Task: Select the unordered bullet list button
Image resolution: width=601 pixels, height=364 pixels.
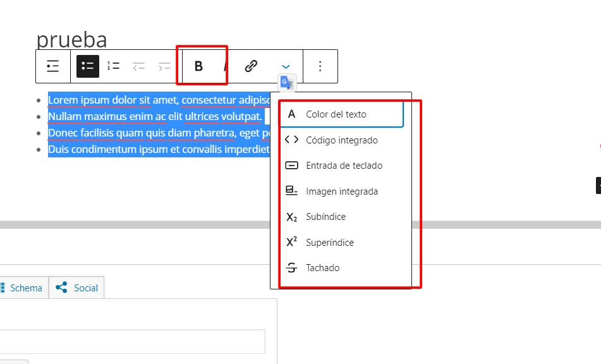Action: pos(88,66)
